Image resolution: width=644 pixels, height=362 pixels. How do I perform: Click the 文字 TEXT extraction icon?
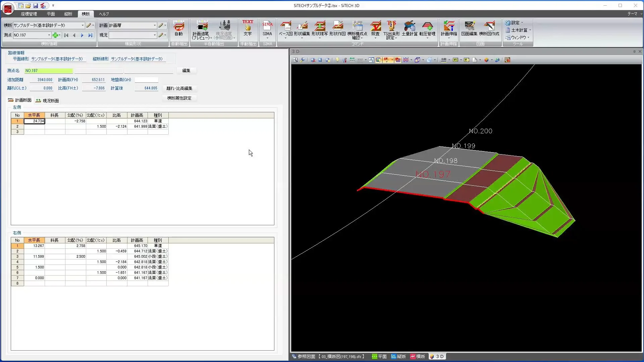(248, 28)
